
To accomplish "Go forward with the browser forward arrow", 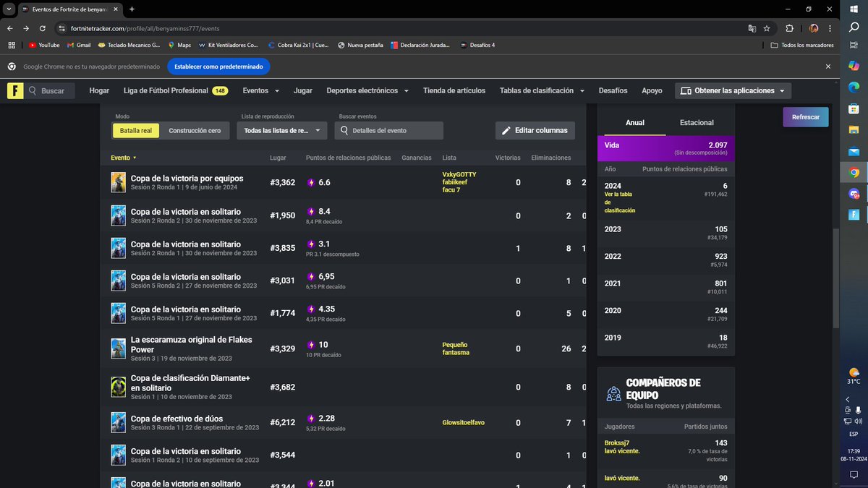I will click(x=26, y=28).
